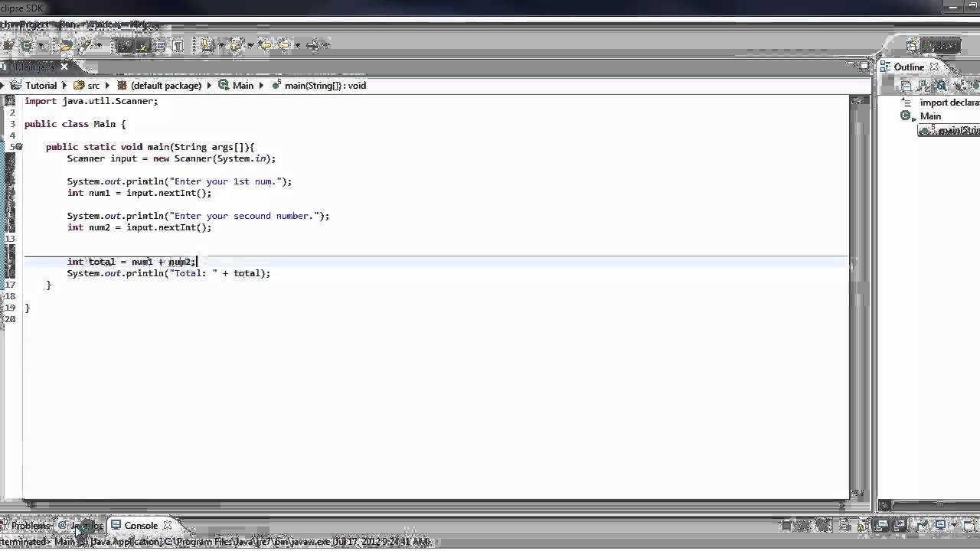Expand breadcrumb arrow after (default package)
Viewport: 980px width, 551px height.
[210, 86]
